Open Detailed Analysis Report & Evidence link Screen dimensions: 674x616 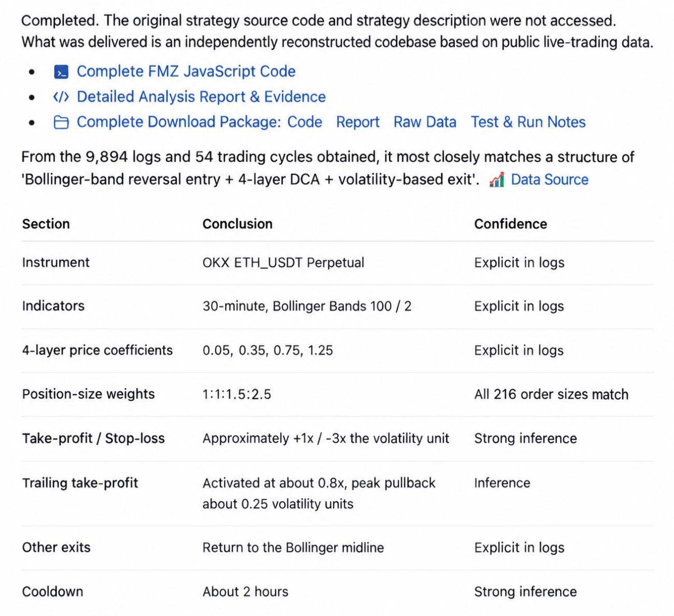click(201, 97)
